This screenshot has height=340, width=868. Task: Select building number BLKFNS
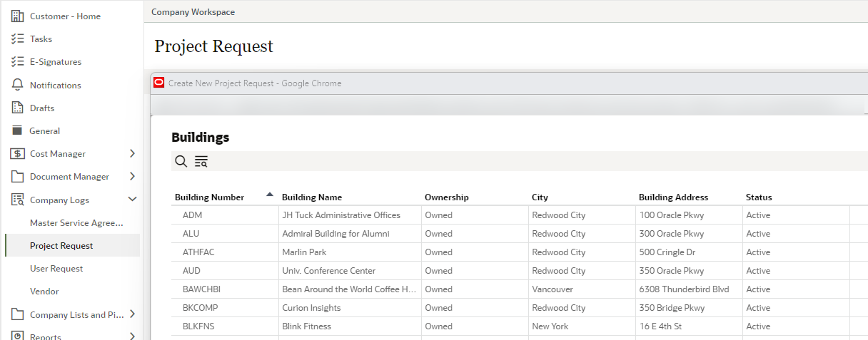point(198,326)
